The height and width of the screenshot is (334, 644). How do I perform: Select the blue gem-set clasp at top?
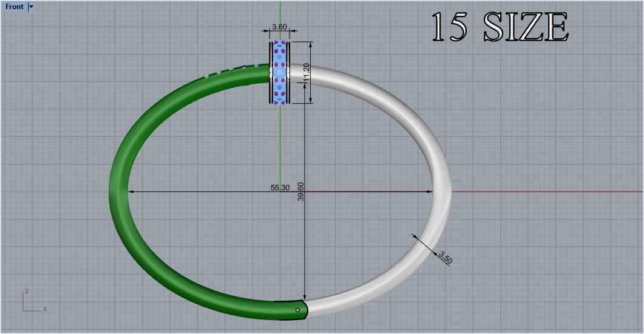pyautogui.click(x=280, y=72)
